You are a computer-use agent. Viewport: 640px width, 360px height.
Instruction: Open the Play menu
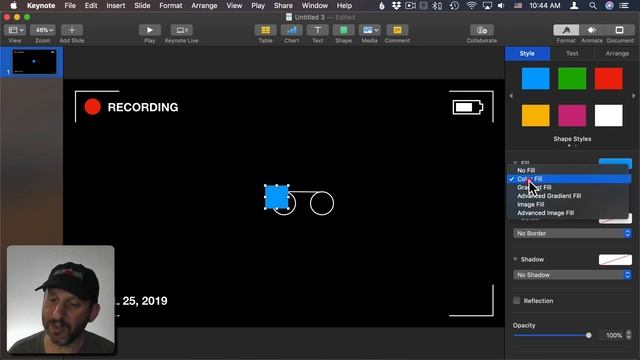tap(258, 6)
